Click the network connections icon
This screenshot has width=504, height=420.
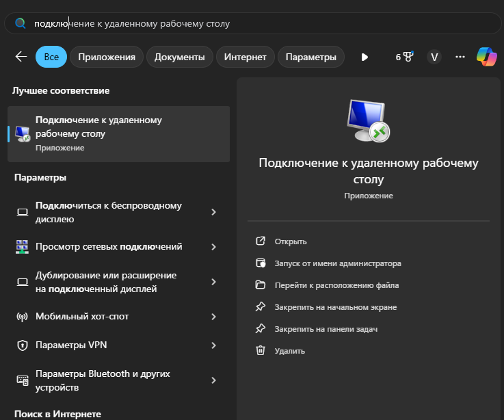22,247
